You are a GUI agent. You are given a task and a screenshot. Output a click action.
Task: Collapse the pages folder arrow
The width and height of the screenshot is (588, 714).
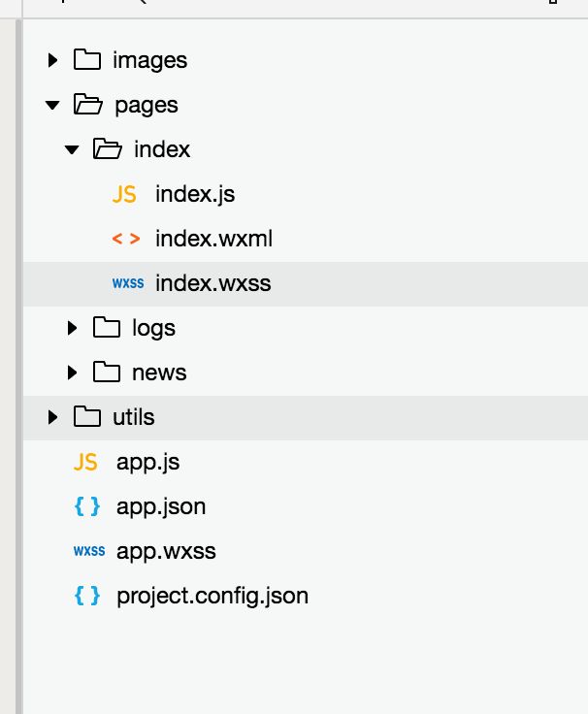pyautogui.click(x=52, y=105)
